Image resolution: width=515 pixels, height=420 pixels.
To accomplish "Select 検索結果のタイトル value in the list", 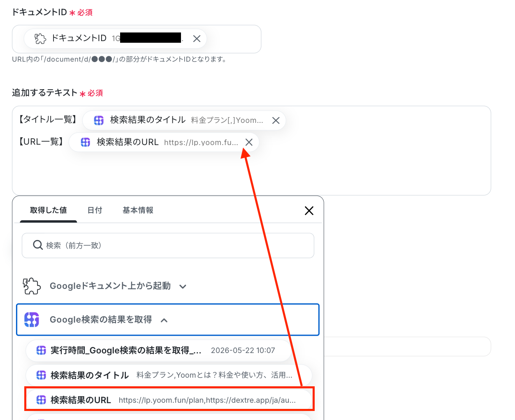I will click(x=169, y=375).
